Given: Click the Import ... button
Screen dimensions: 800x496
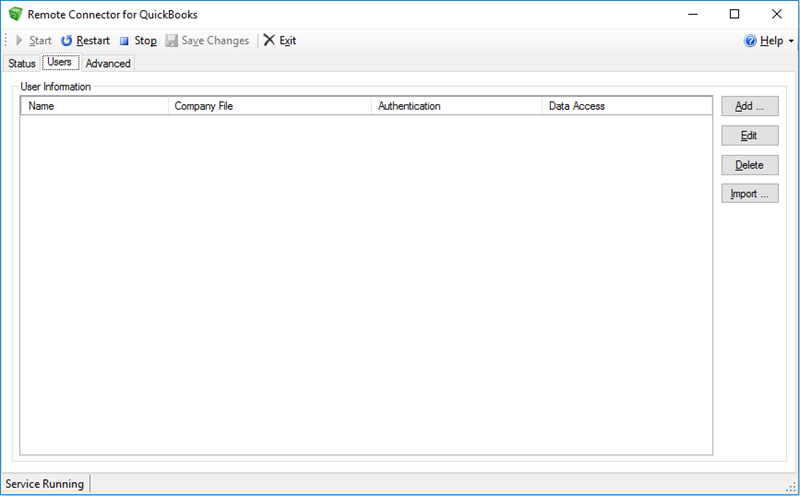Looking at the screenshot, I should (x=749, y=193).
